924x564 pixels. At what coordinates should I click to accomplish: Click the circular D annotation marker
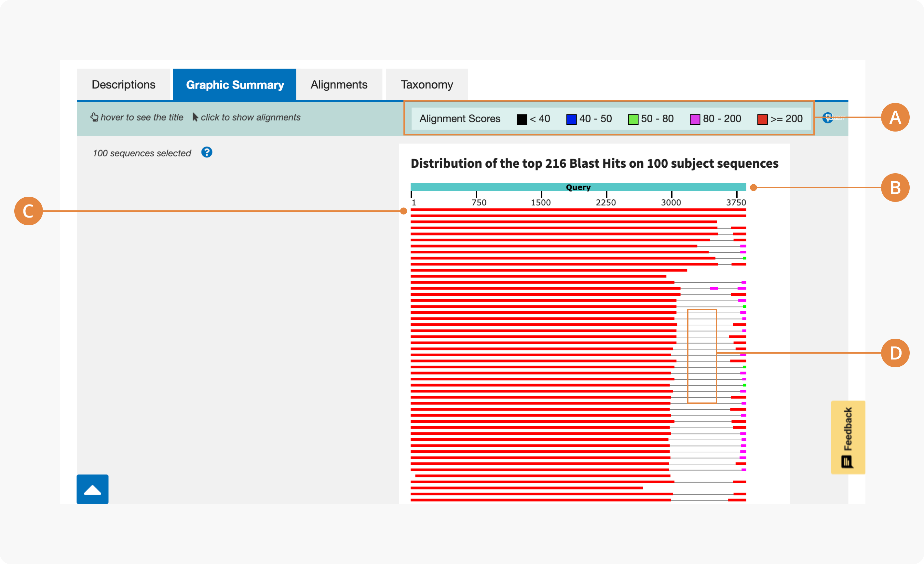895,353
